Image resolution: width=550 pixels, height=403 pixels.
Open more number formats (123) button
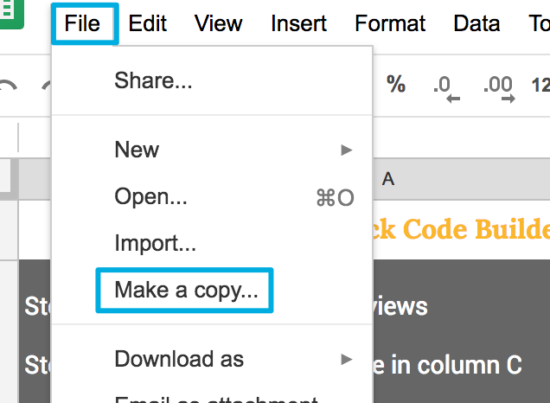click(541, 85)
